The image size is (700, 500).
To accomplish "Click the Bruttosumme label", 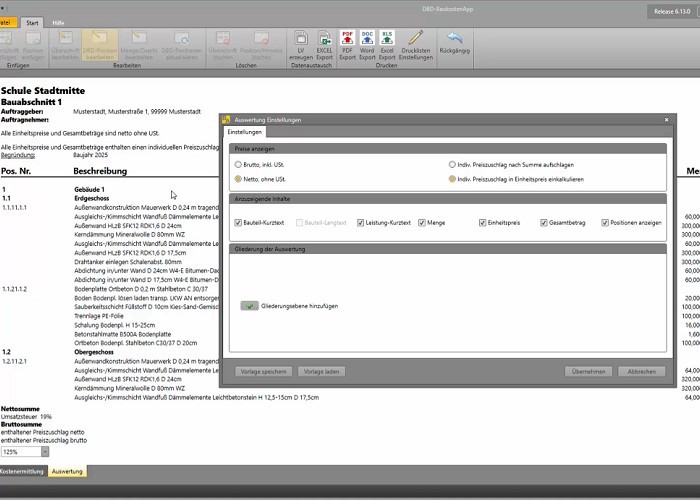I will click(21, 424).
